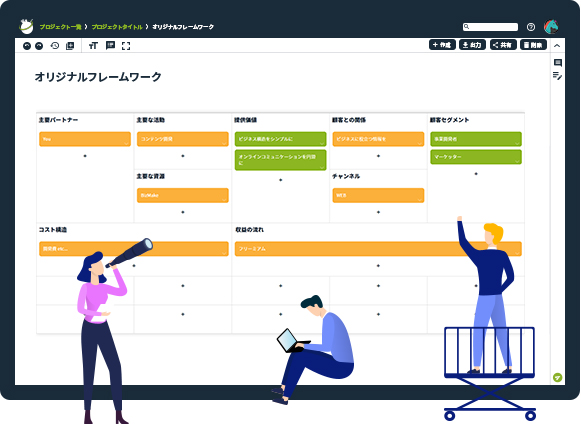The width and height of the screenshot is (581, 424).
Task: Click the undo arrow icon in toolbar
Action: (27, 46)
